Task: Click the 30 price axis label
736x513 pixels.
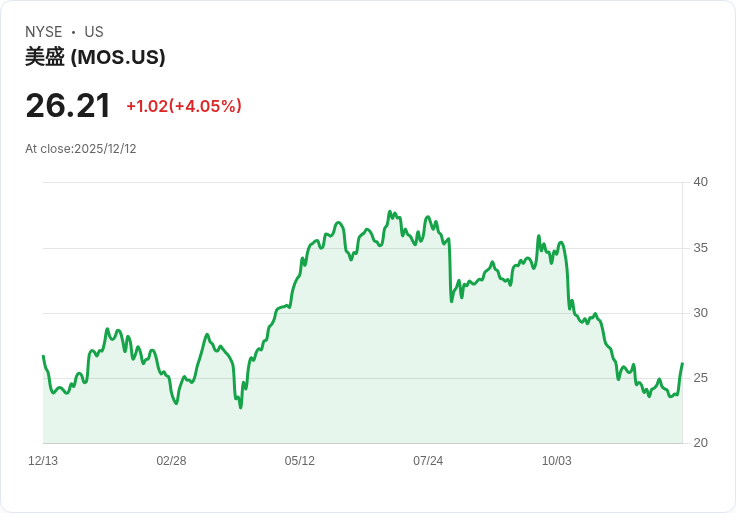Action: click(701, 313)
